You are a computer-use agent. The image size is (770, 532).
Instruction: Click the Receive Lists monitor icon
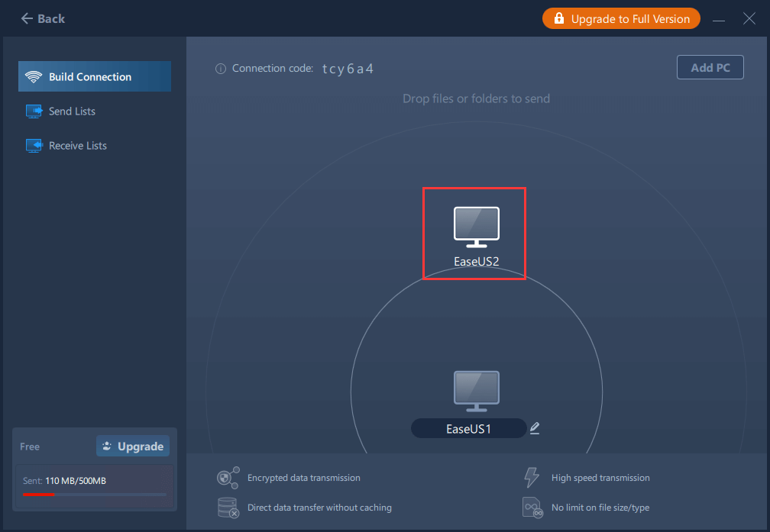tap(34, 146)
